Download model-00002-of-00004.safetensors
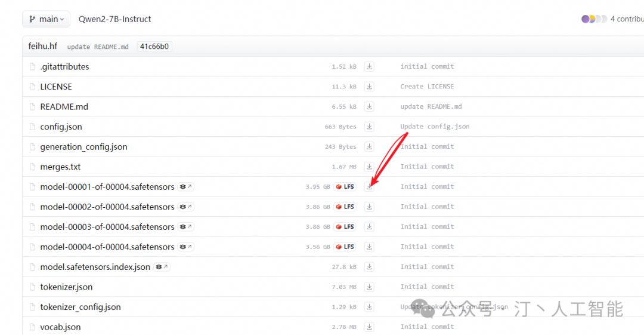This screenshot has width=644, height=335. 369,207
